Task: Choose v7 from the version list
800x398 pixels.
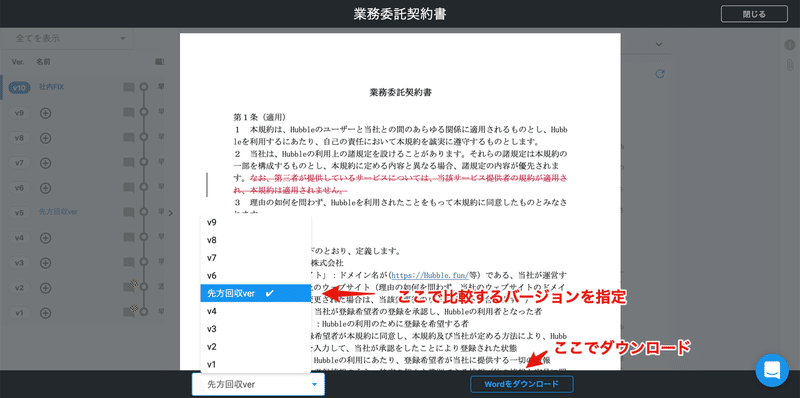Action: click(256, 258)
